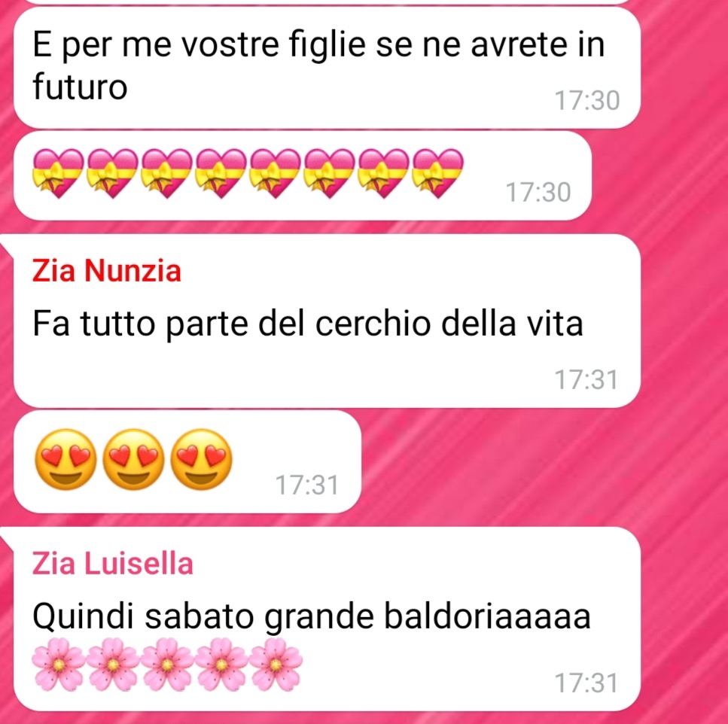The height and width of the screenshot is (724, 728).
Task: Tap the 17:31 timestamp on Zia Luisella's message
Action: 586,683
